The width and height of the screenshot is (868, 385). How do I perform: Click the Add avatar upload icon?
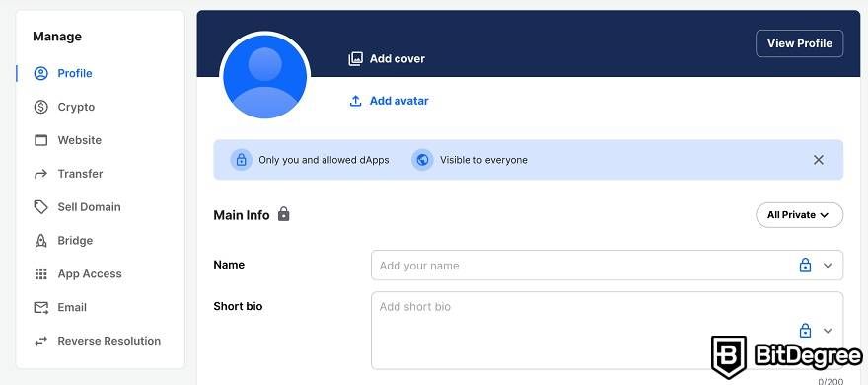coord(355,101)
